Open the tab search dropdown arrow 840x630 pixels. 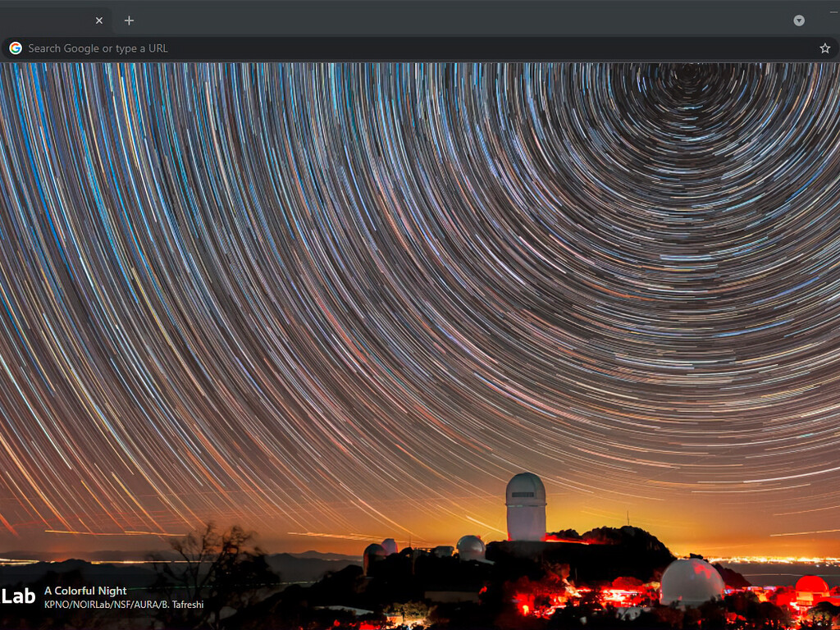pyautogui.click(x=799, y=21)
